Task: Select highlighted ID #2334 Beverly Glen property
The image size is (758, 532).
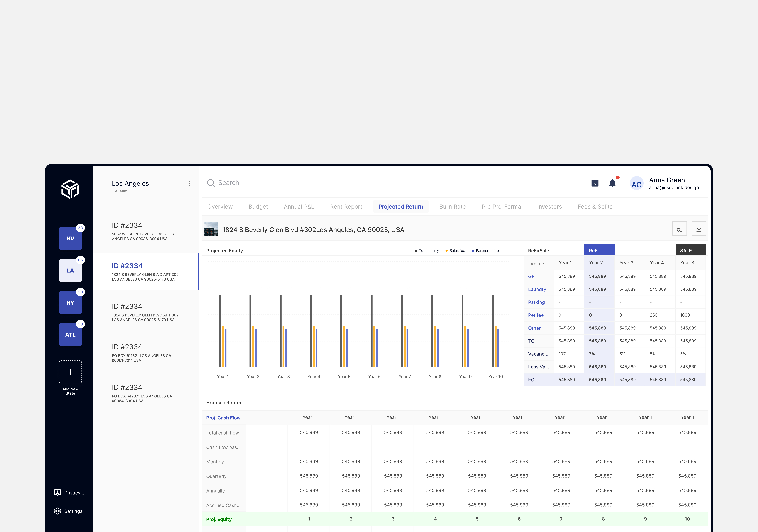Action: point(146,272)
